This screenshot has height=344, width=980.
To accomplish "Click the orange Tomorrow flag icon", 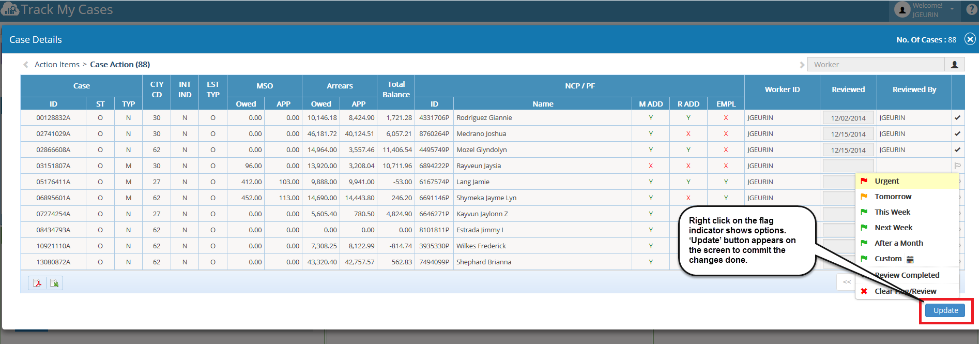I will click(864, 197).
